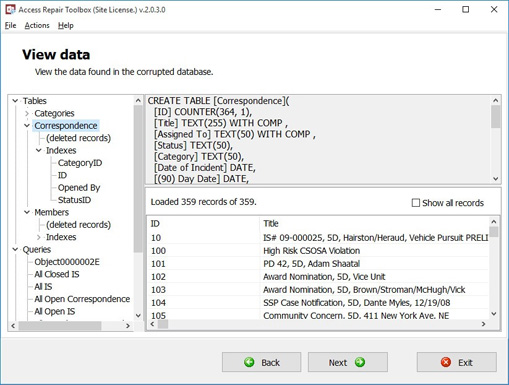Click the tree panel scroll down arrow
This screenshot has width=509, height=385.
(x=138, y=315)
